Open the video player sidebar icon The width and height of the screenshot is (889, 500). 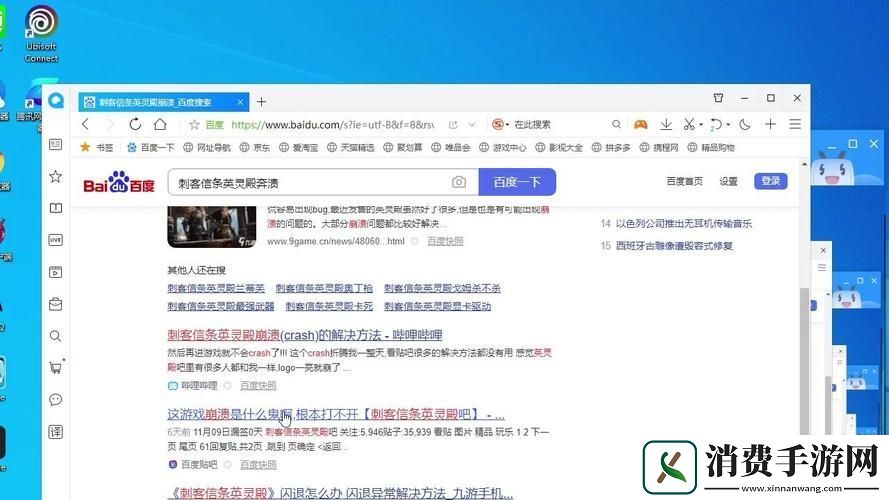click(56, 272)
